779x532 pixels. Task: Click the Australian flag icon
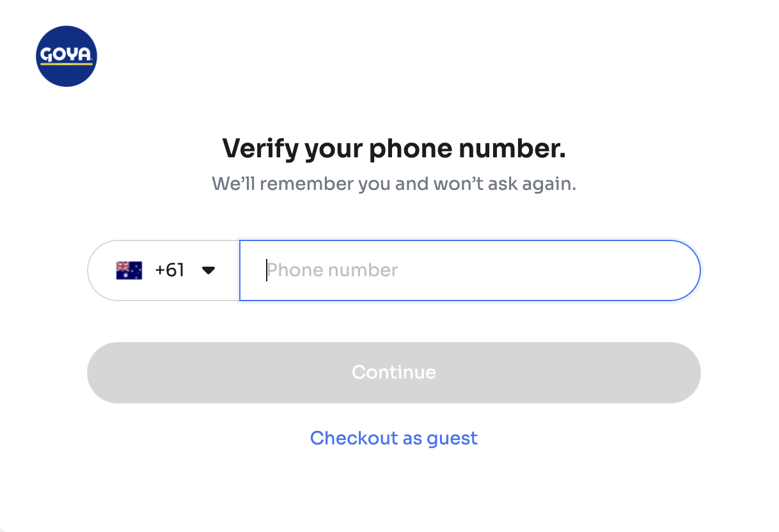coord(129,270)
